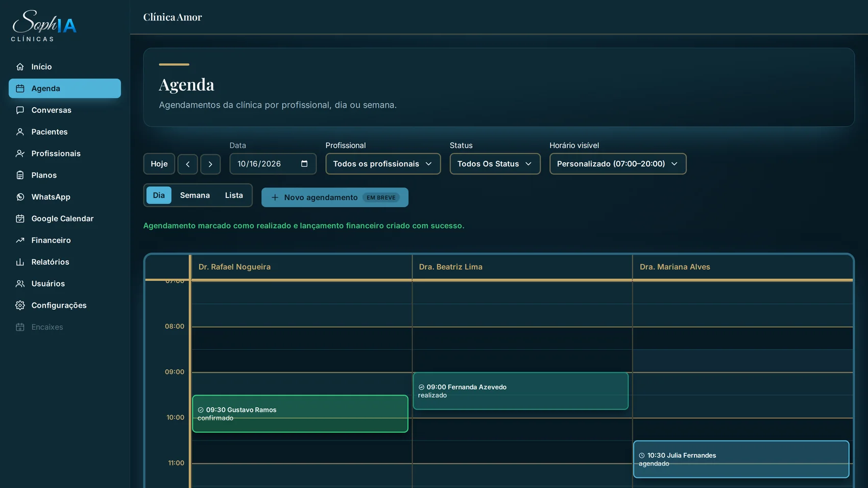Image resolution: width=868 pixels, height=488 pixels.
Task: Click the green success message text
Action: 304,226
